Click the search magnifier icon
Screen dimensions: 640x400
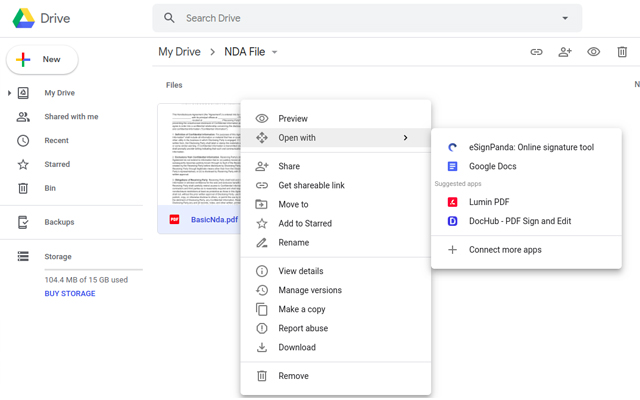[x=169, y=18]
